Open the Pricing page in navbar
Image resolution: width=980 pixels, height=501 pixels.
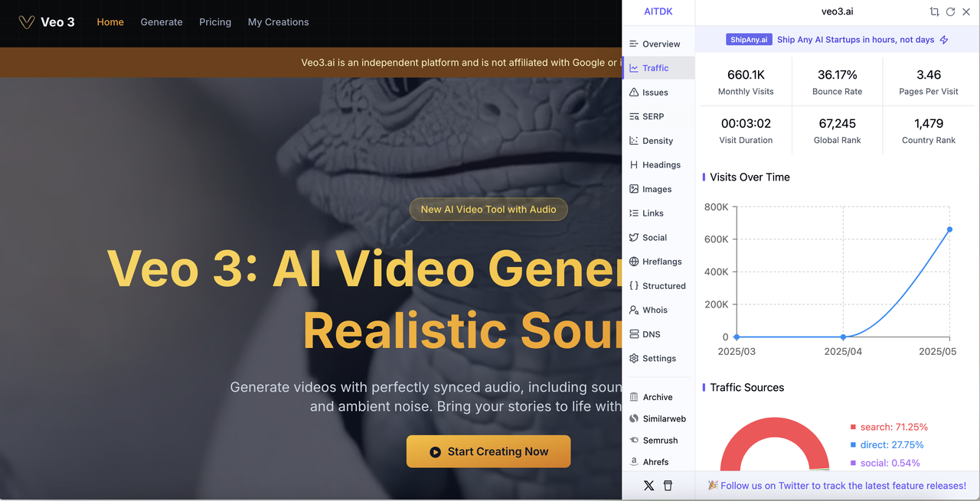point(215,22)
